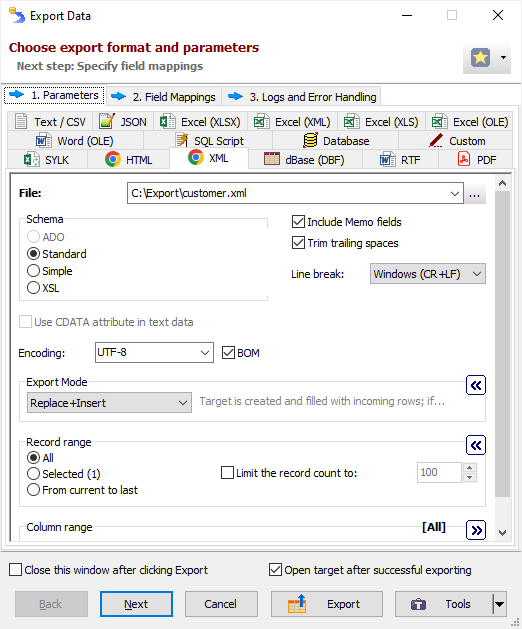The height and width of the screenshot is (629, 522).
Task: Click the record count value field
Action: click(x=439, y=472)
